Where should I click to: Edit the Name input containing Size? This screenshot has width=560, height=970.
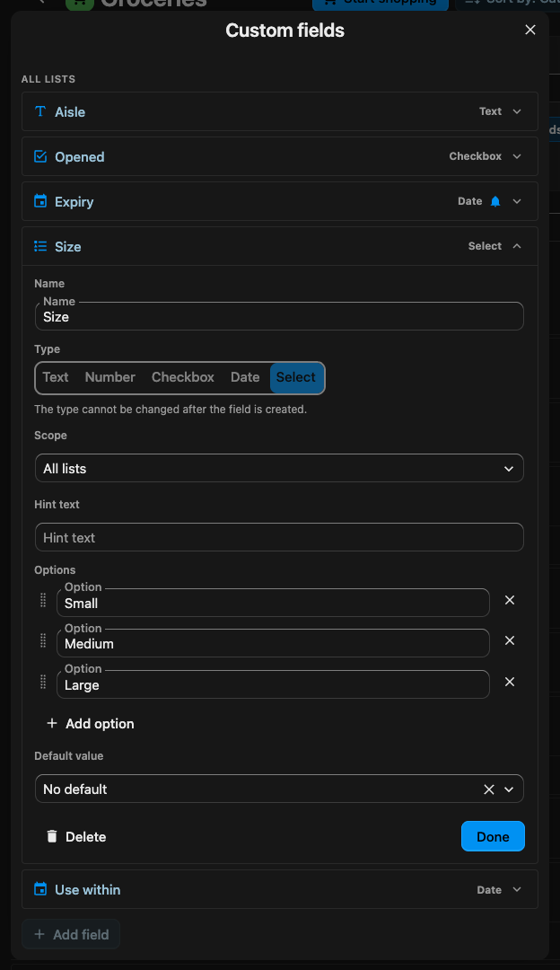279,316
